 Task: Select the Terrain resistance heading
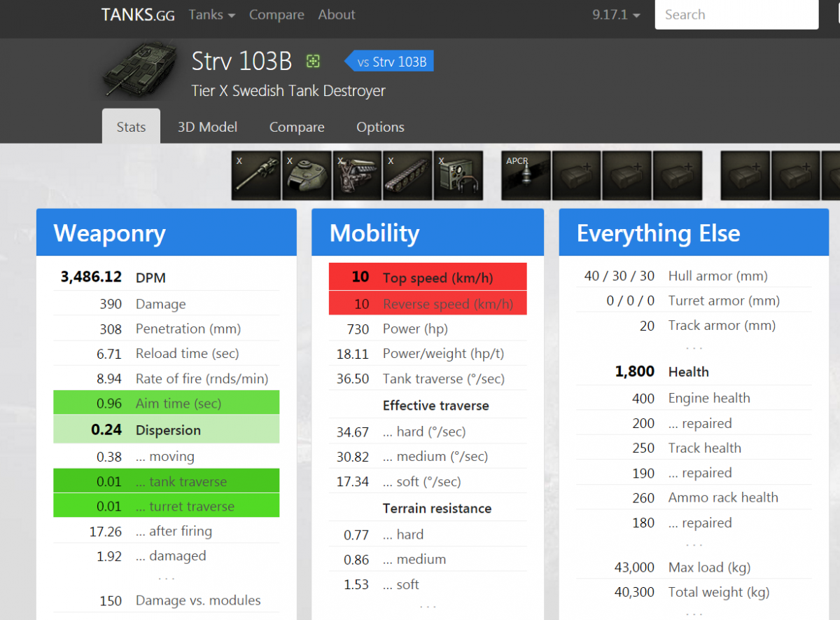437,509
